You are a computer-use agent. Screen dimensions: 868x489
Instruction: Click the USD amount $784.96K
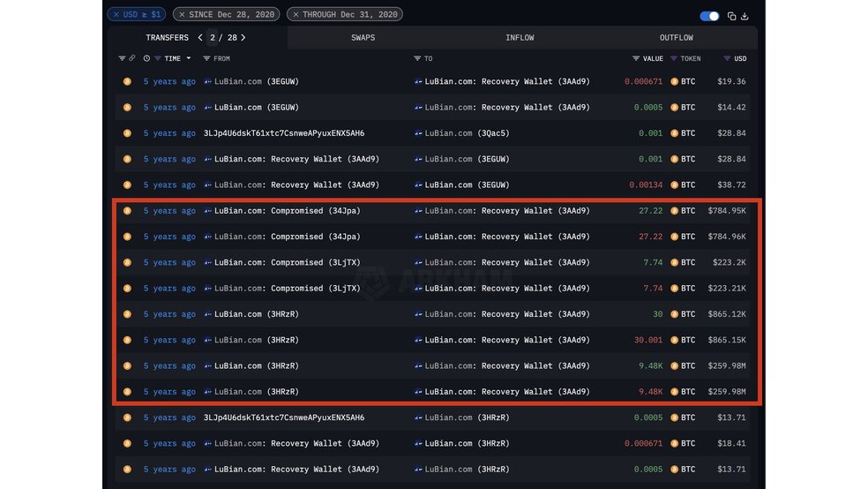click(x=727, y=237)
